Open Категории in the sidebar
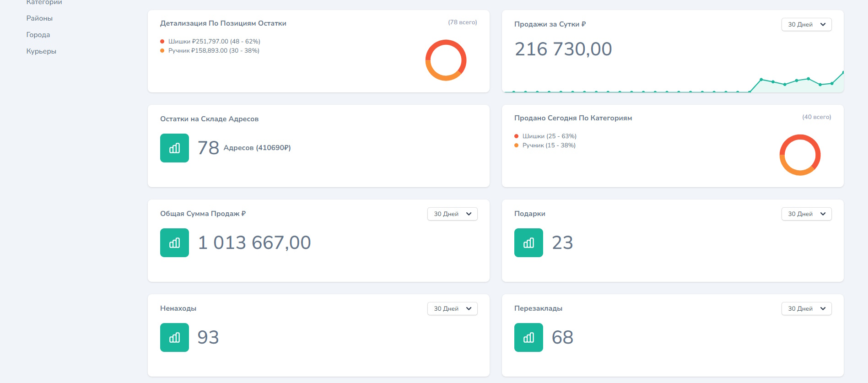Viewport: 868px width, 383px height. (44, 3)
